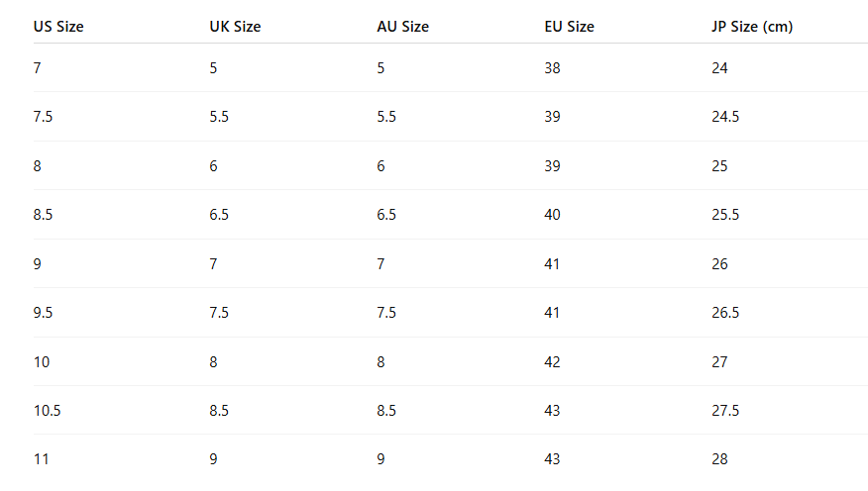
Task: Click the JP size 26.5 value
Action: [725, 313]
